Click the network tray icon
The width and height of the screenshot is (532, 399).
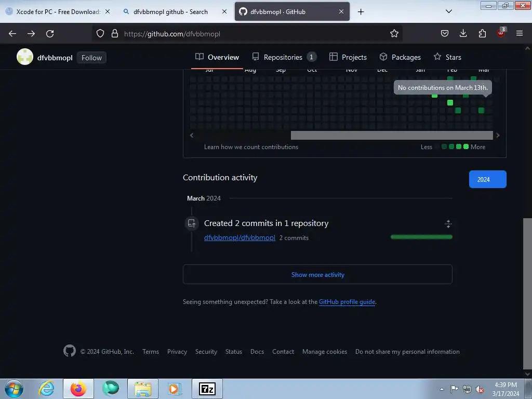(x=467, y=389)
